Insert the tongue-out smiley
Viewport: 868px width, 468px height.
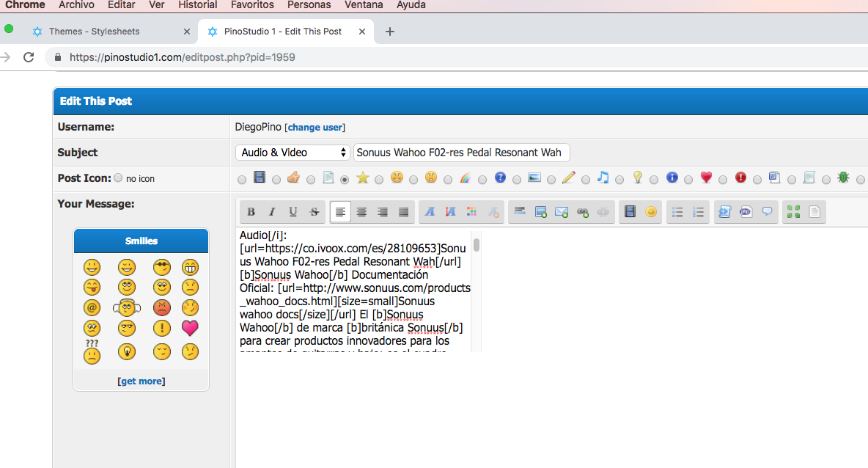(x=92, y=287)
